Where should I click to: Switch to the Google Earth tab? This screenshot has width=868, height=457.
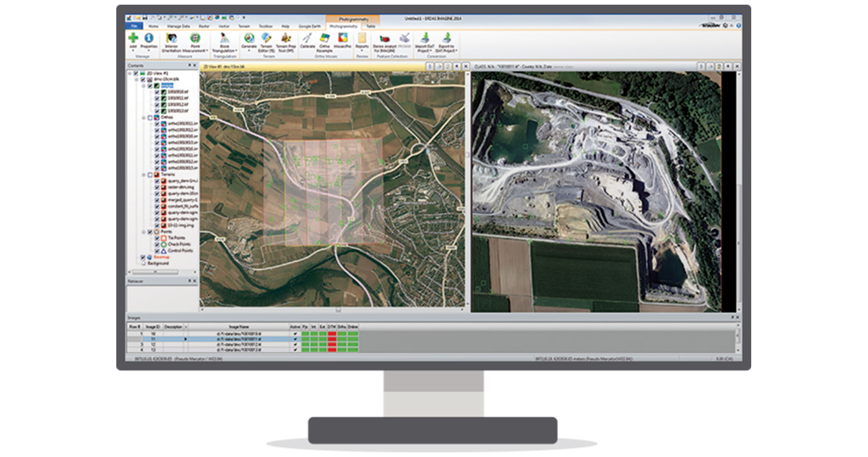tap(309, 26)
